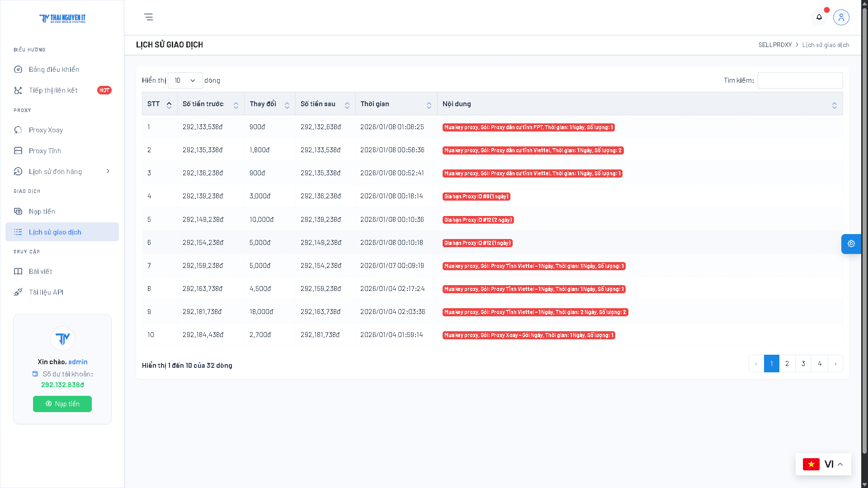Open the notifications bell
The image size is (868, 488).
819,17
